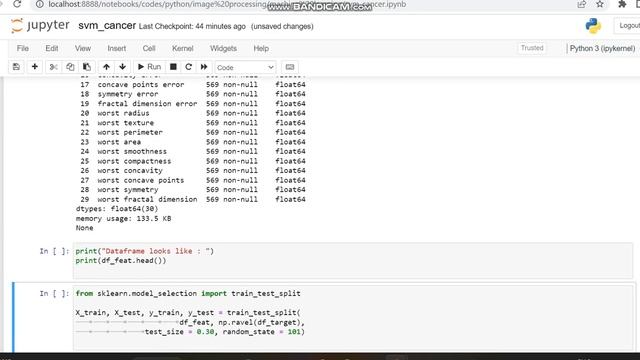Screen dimensions: 640x360
Task: Click the browser address bar URL
Action: pos(227,4)
